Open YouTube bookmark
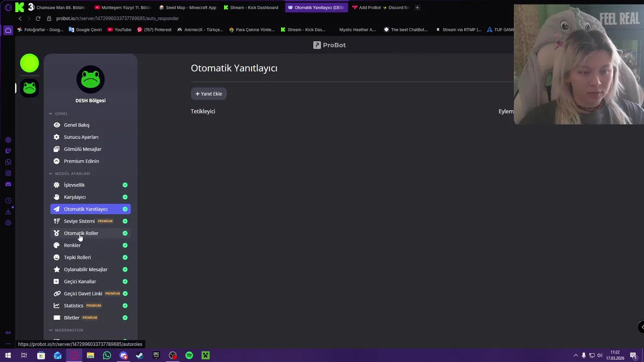The width and height of the screenshot is (644, 362). coord(119,30)
